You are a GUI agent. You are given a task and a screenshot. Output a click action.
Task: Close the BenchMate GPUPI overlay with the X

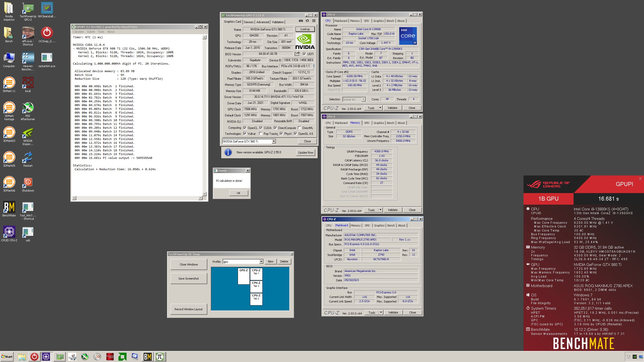click(x=640, y=178)
